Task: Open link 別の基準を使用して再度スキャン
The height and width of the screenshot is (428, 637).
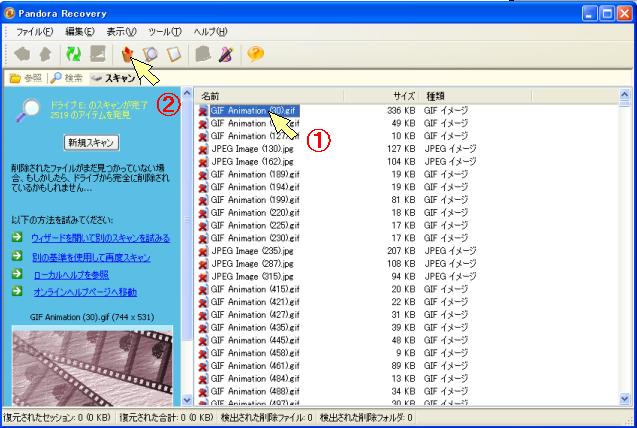Action: click(x=91, y=257)
